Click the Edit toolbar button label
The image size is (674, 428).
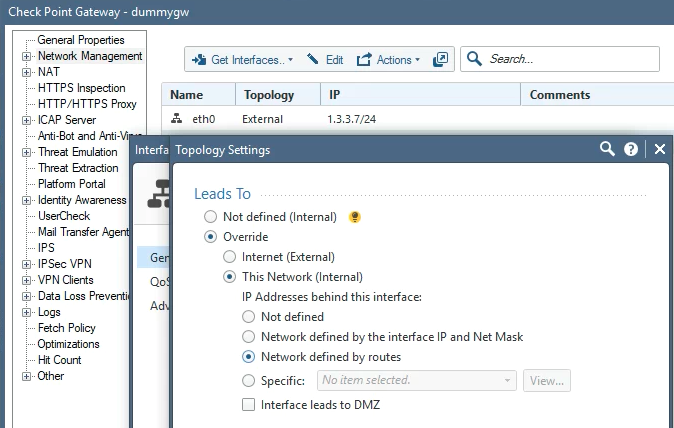[x=334, y=60]
